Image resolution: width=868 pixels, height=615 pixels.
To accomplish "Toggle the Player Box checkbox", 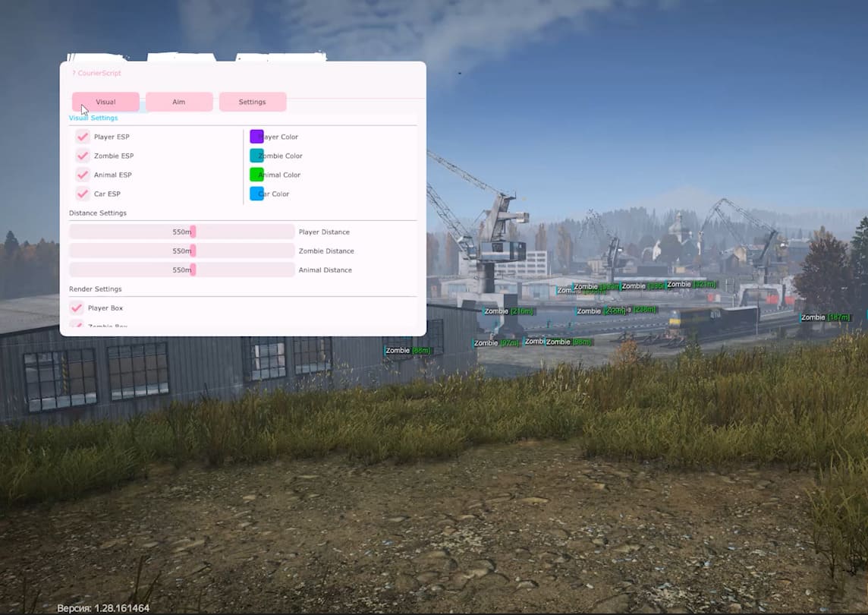I will 77,307.
